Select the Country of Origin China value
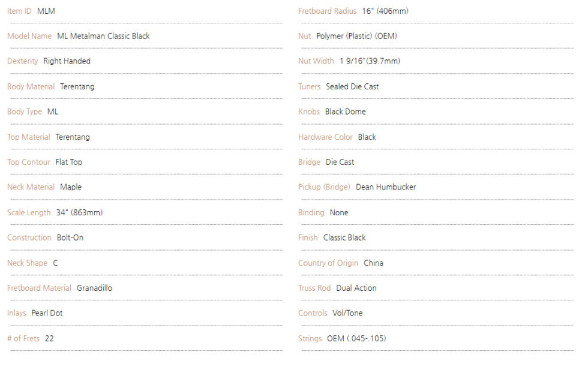Screen dimensions: 588x370 click(373, 263)
